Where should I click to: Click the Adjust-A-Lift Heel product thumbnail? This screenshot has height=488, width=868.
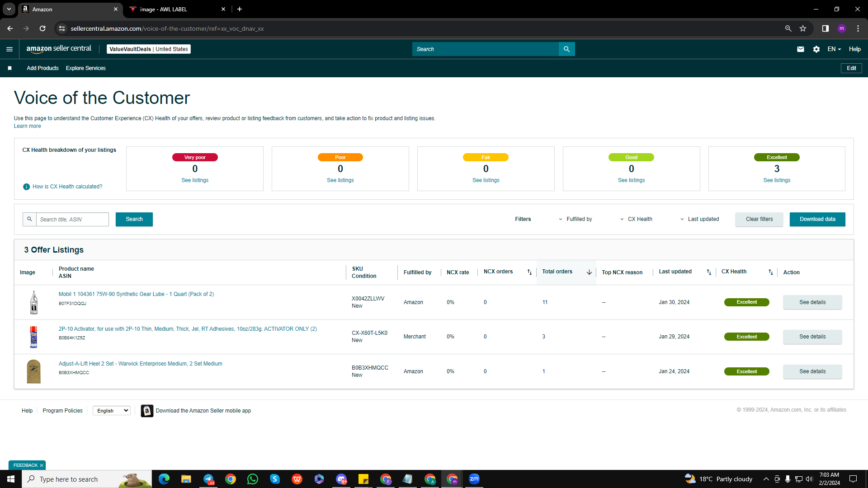[x=33, y=371]
